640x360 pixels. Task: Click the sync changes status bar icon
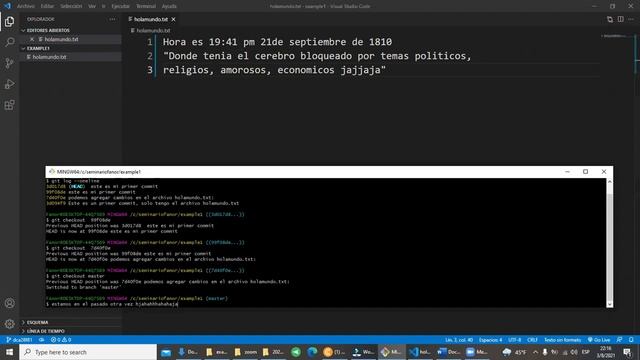[42, 340]
